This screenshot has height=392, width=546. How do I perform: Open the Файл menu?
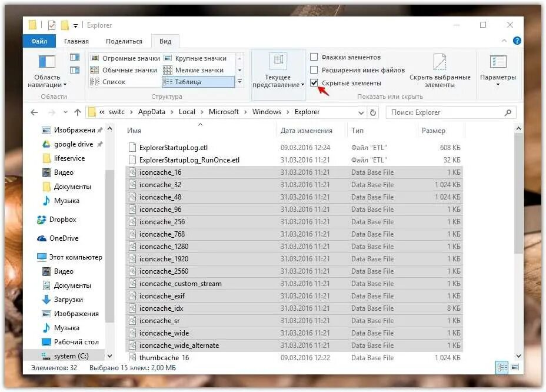click(x=39, y=41)
